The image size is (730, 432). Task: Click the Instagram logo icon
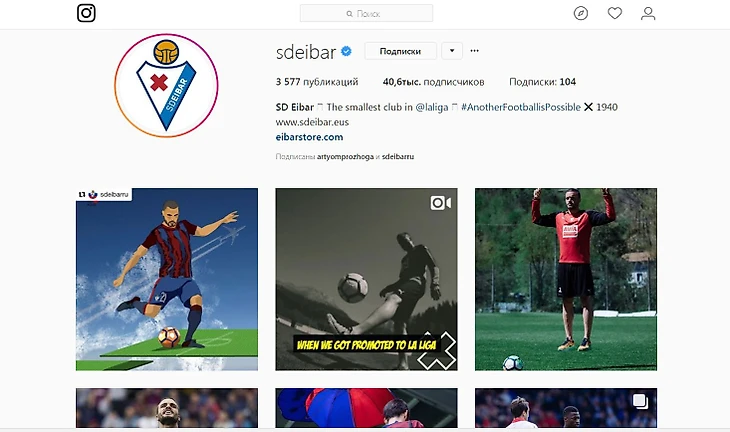(86, 13)
